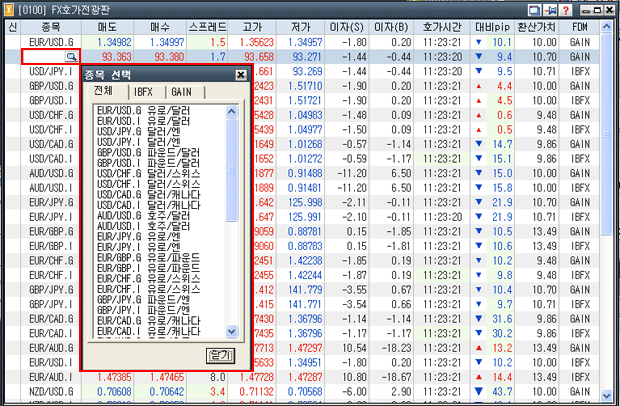This screenshot has width=620, height=406.
Task: Select AUD/USD.G 호주/달러 in list
Action: pyautogui.click(x=144, y=215)
